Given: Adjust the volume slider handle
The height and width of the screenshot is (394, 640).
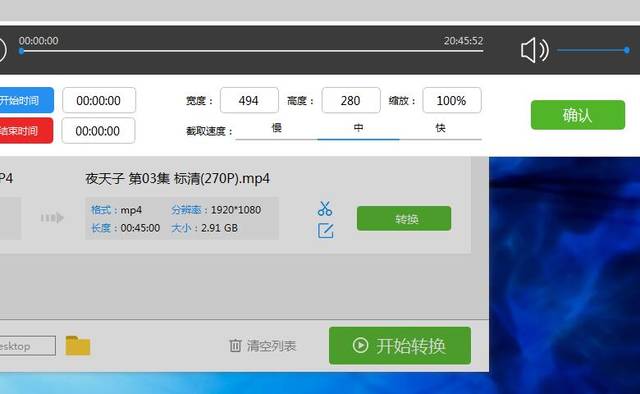Looking at the screenshot, I should click(x=627, y=50).
